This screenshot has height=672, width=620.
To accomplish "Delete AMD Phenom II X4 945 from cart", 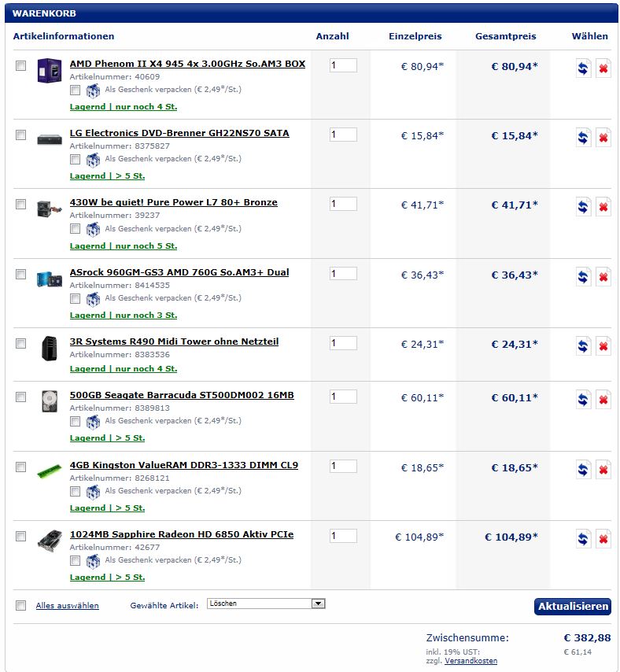I will [603, 68].
